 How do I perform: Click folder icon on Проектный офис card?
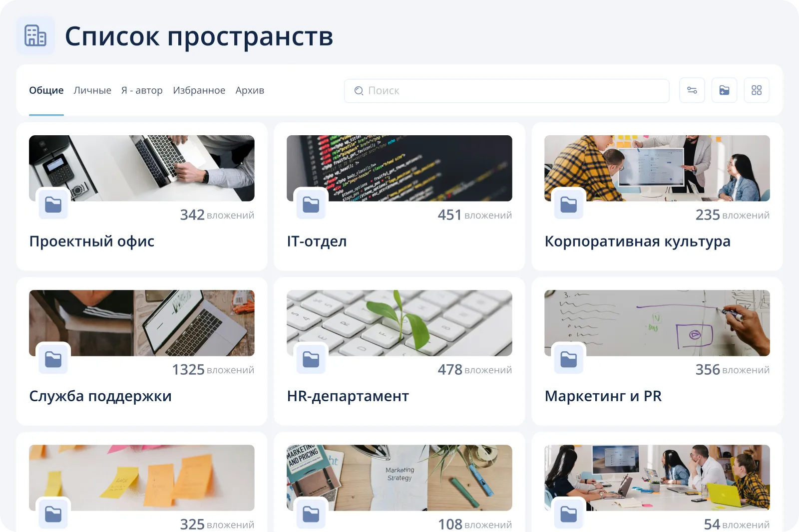53,205
